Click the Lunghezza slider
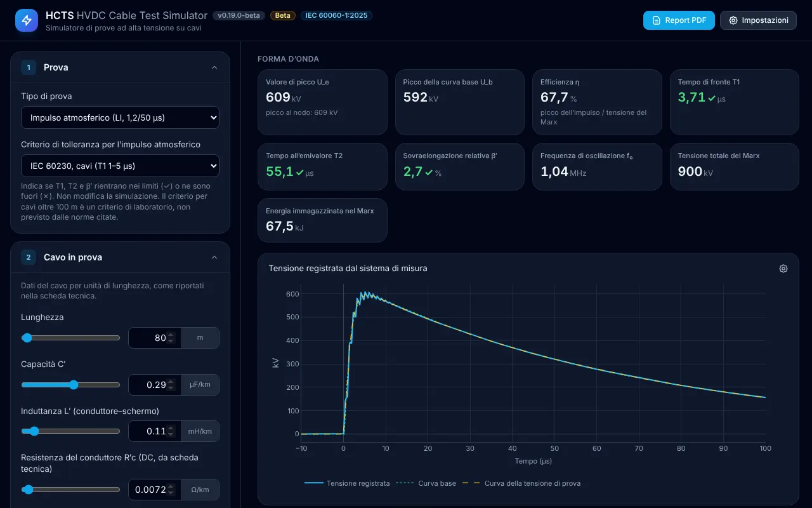Image resolution: width=812 pixels, height=508 pixels. 70,338
